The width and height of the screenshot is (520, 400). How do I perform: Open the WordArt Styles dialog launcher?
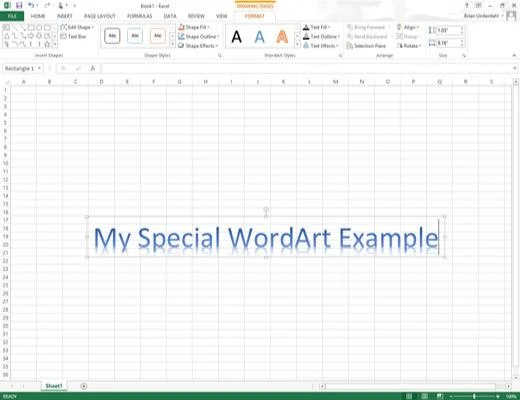(340, 56)
